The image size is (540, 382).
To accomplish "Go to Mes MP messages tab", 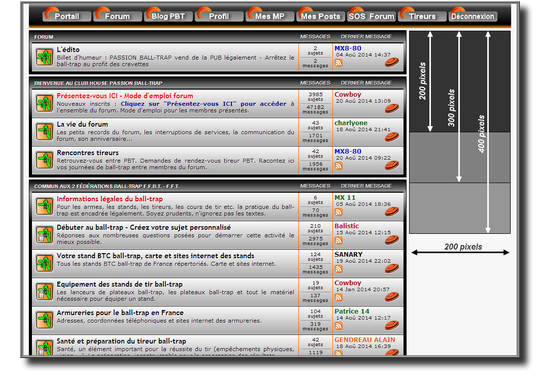I will click(x=270, y=16).
